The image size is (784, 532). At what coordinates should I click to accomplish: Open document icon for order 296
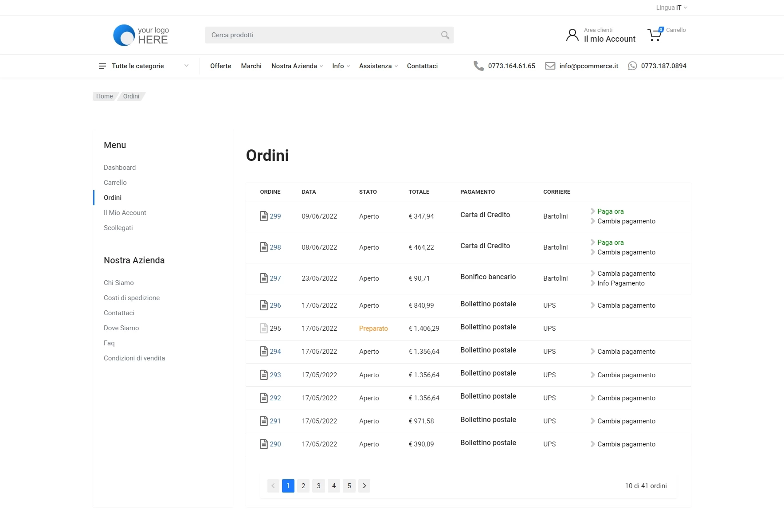point(264,305)
